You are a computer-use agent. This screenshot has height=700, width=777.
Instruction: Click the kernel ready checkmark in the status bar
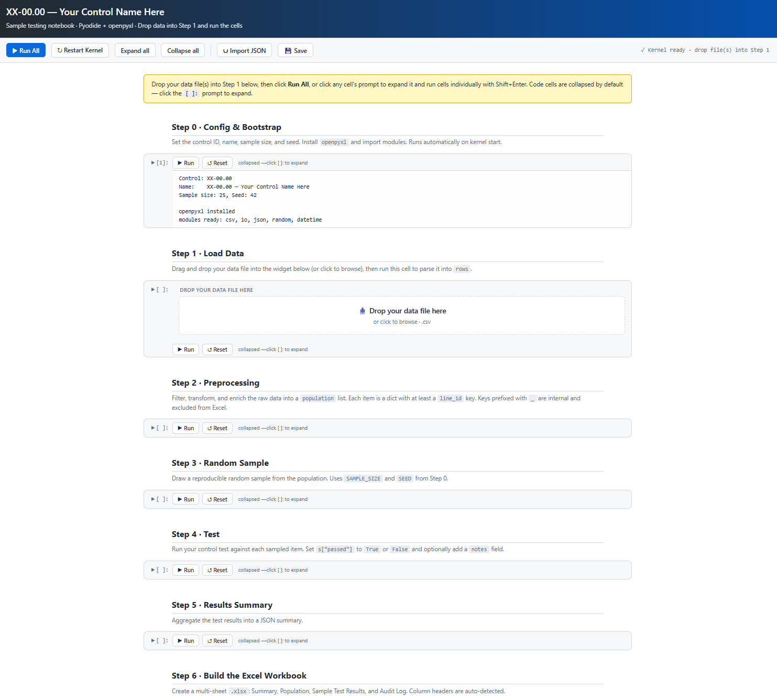click(643, 50)
